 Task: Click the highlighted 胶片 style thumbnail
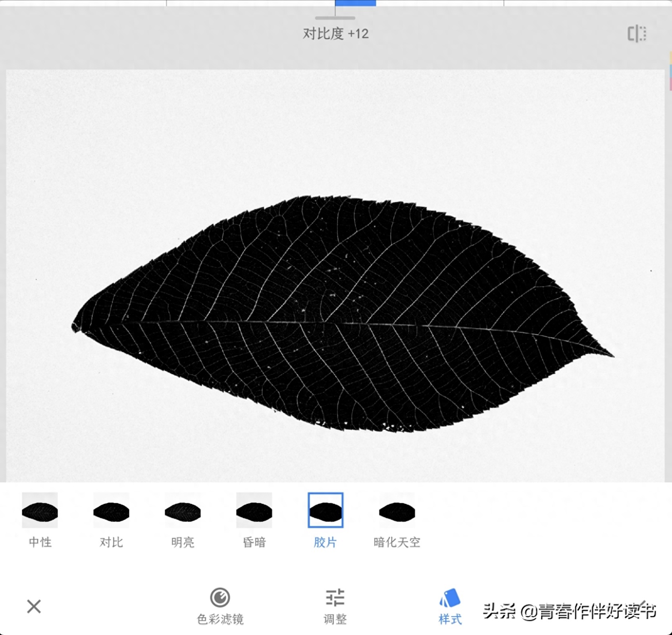coord(325,510)
